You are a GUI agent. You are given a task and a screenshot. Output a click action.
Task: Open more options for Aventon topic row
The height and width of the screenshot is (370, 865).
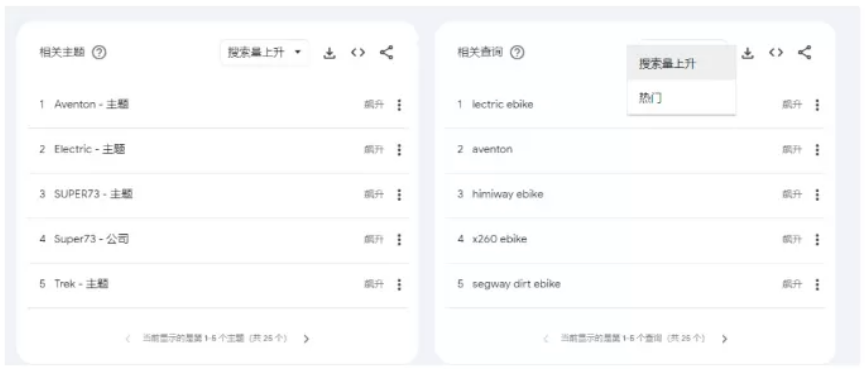click(399, 105)
